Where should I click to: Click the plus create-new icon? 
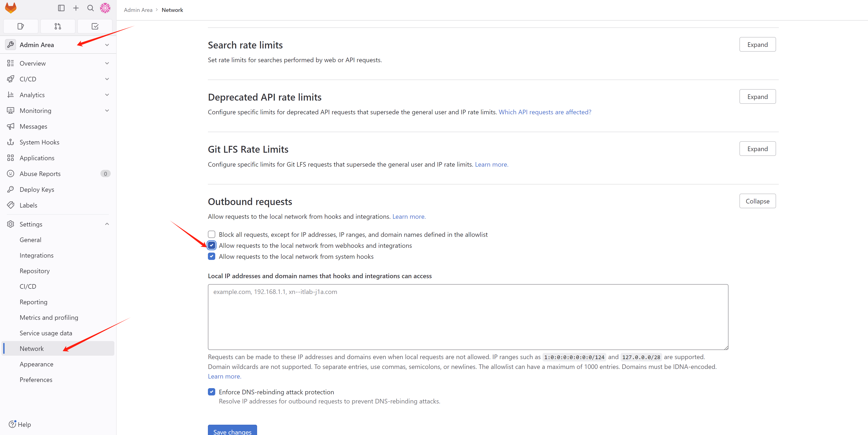click(x=76, y=8)
